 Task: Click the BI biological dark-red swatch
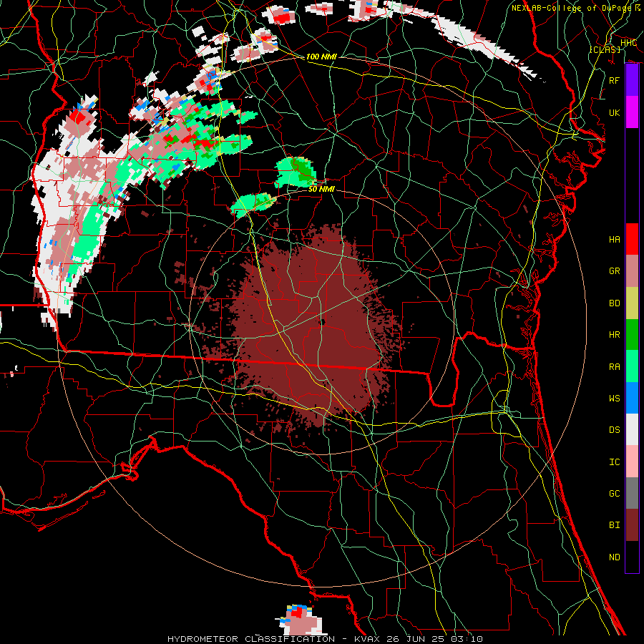pyautogui.click(x=632, y=525)
